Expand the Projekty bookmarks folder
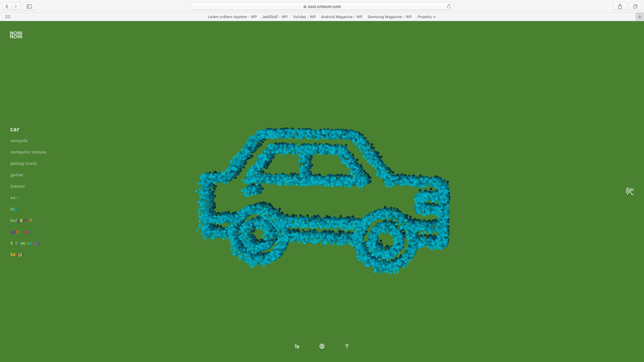Screen dimensions: 644x362 point(426,17)
